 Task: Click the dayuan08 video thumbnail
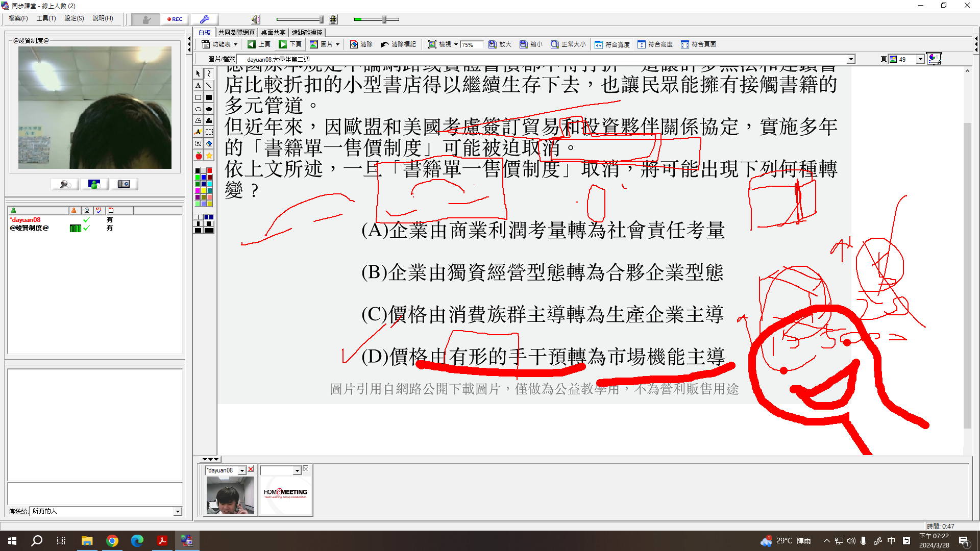pos(230,495)
